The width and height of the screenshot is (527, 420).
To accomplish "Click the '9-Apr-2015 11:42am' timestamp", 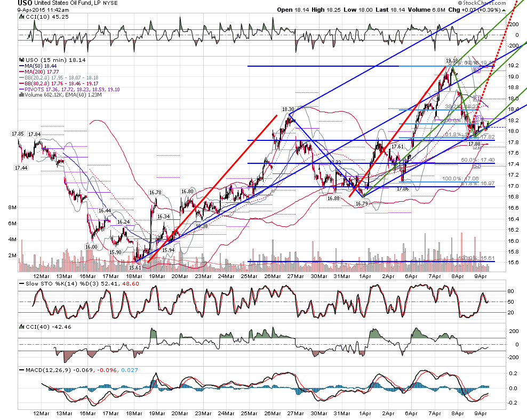I will (x=43, y=10).
